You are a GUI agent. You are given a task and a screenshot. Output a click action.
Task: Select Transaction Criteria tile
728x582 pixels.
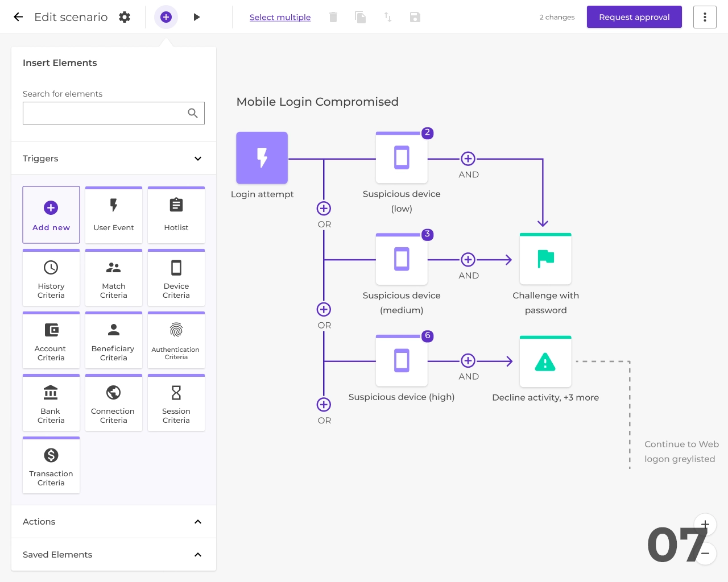coord(51,465)
